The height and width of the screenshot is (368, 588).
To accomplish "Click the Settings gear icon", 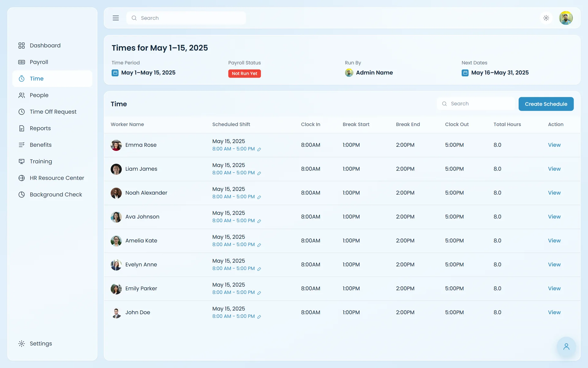I will (x=21, y=344).
